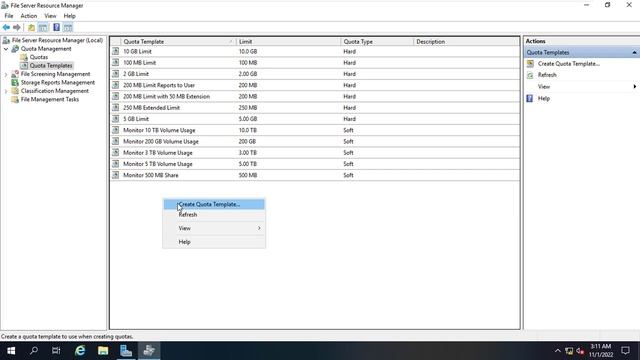Viewport: 640px width, 360px height.
Task: Select Monitor 5 TB Volume Usage row
Action: (315, 164)
